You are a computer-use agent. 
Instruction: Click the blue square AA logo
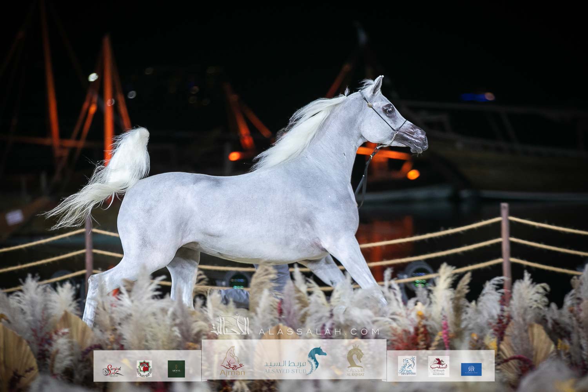click(x=471, y=369)
